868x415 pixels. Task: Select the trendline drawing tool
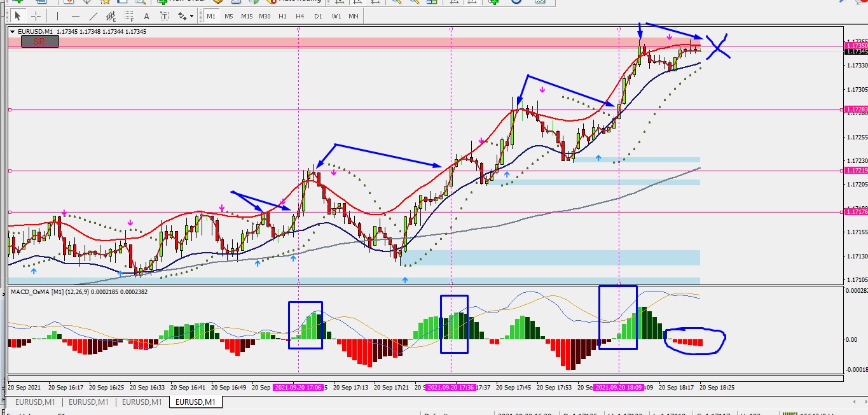[94, 16]
